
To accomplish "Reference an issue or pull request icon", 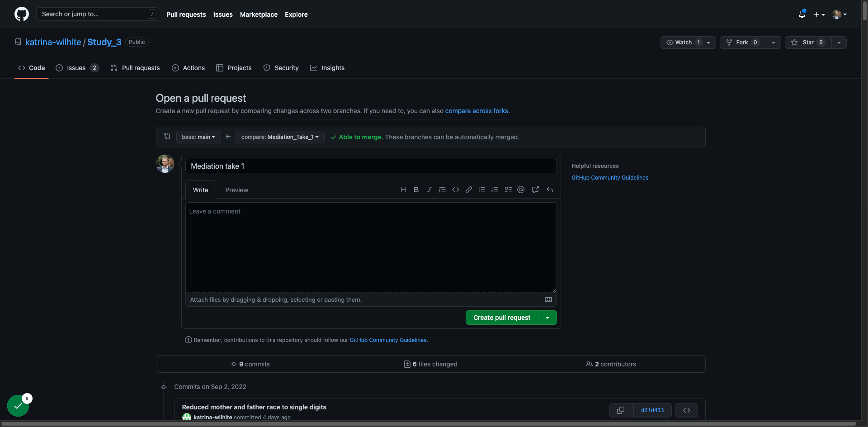I will click(535, 190).
